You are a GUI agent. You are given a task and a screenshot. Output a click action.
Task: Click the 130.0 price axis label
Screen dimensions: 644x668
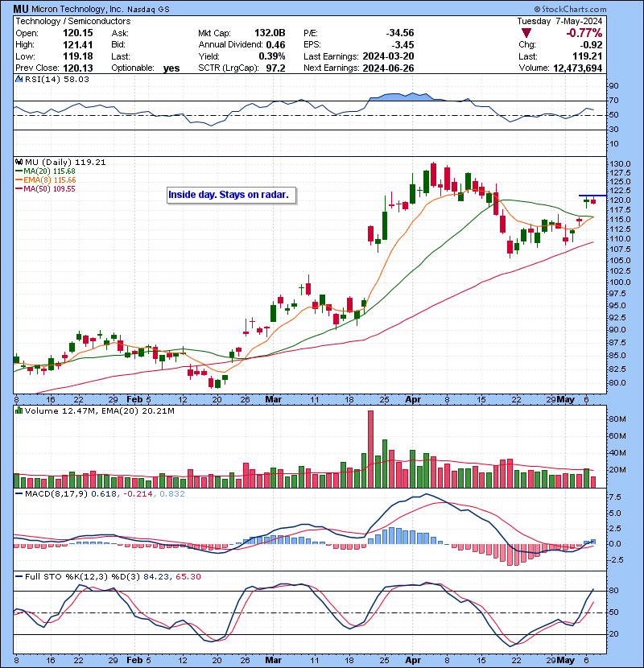620,164
